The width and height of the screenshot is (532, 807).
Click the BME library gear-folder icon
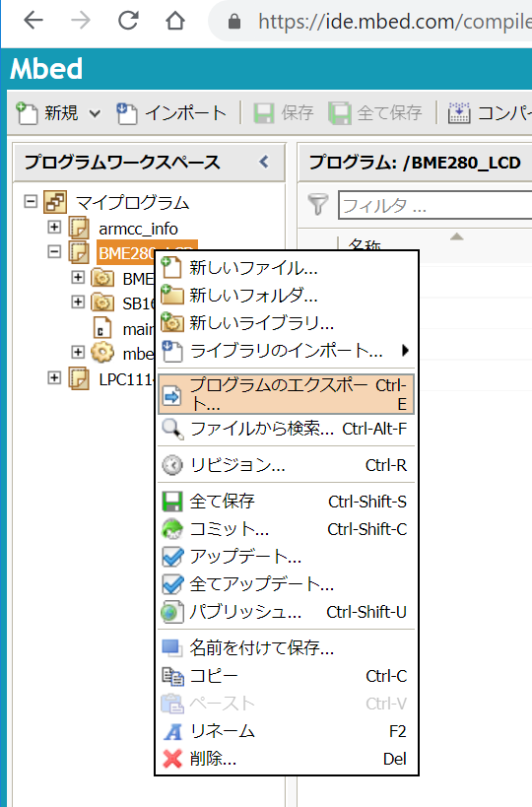pyautogui.click(x=102, y=278)
